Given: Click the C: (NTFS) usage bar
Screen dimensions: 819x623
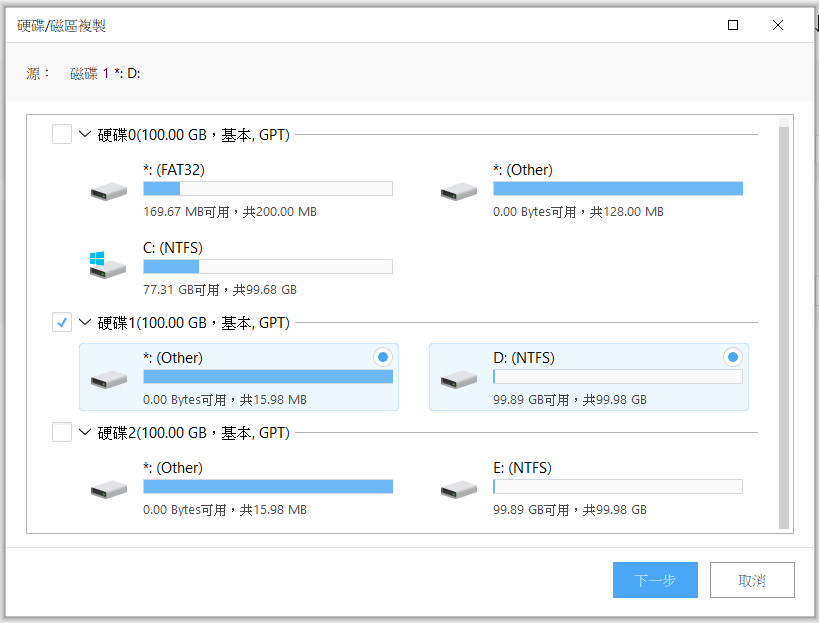Looking at the screenshot, I should (x=268, y=267).
